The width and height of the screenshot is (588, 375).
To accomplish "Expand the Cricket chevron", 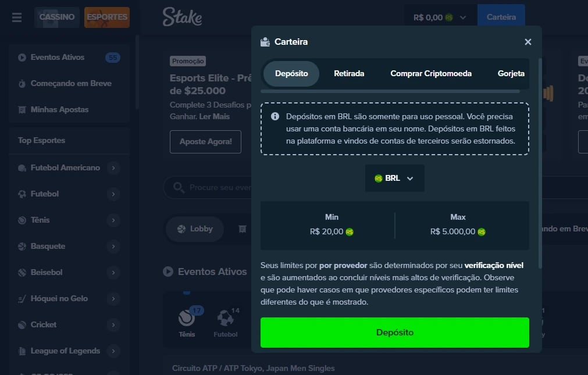I will [113, 325].
